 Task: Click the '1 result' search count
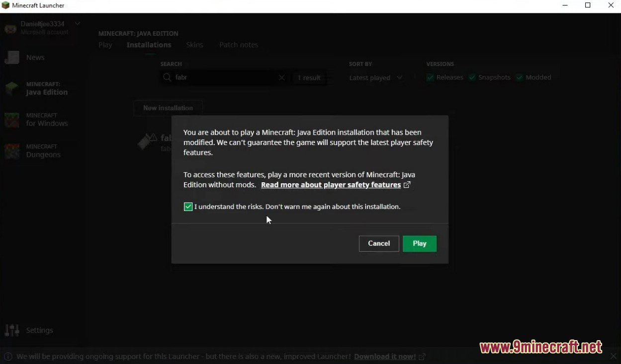[x=309, y=77]
